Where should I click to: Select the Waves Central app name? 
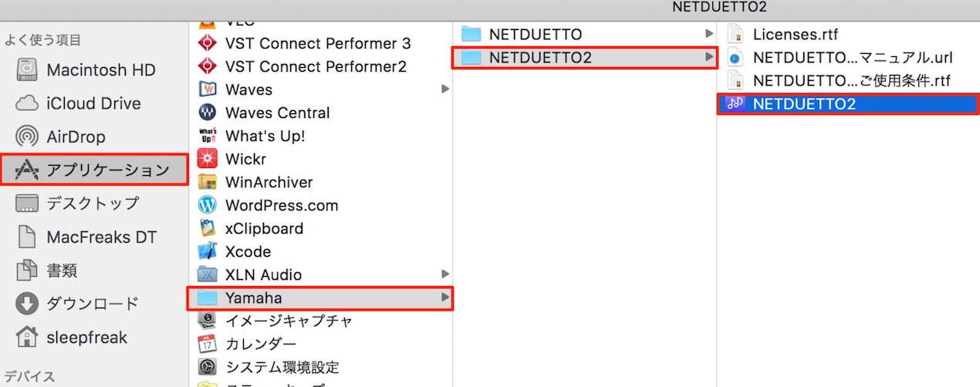[x=278, y=113]
